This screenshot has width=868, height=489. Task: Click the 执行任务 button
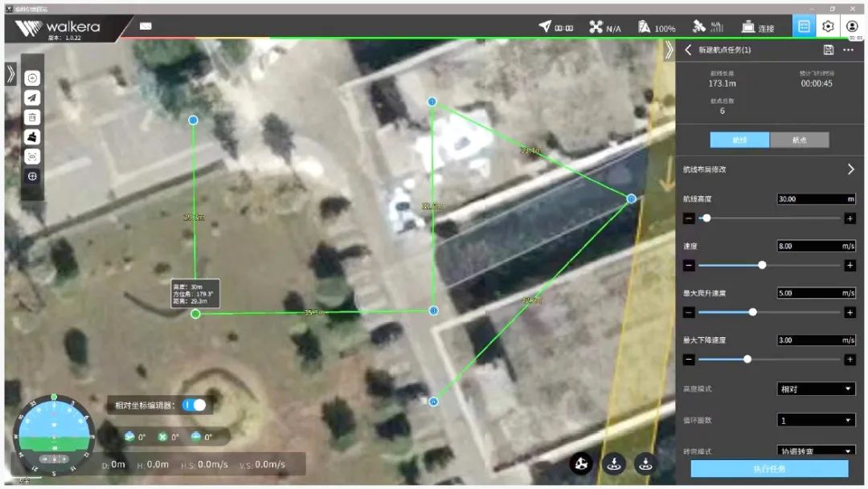pos(769,469)
